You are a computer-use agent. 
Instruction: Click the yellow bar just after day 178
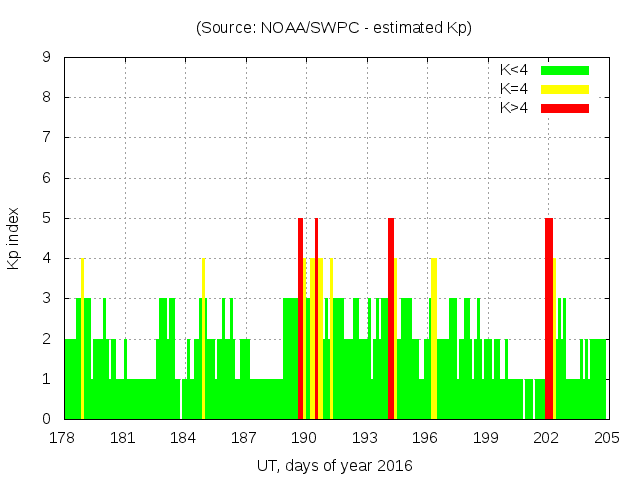(x=82, y=340)
